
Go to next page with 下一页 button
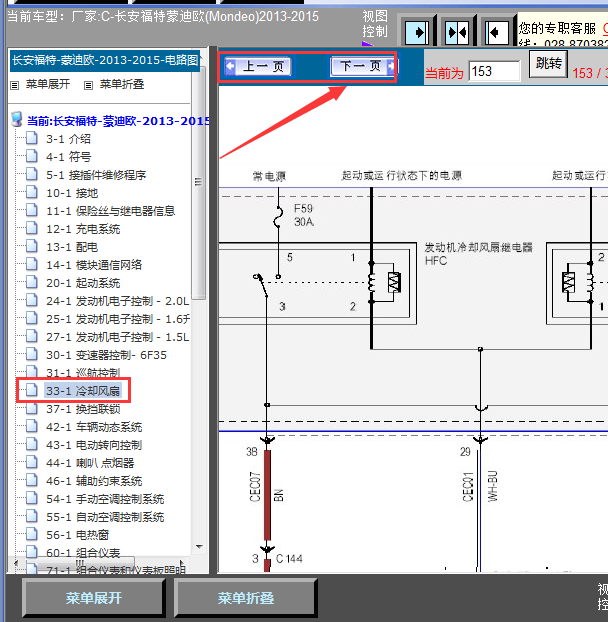[363, 66]
